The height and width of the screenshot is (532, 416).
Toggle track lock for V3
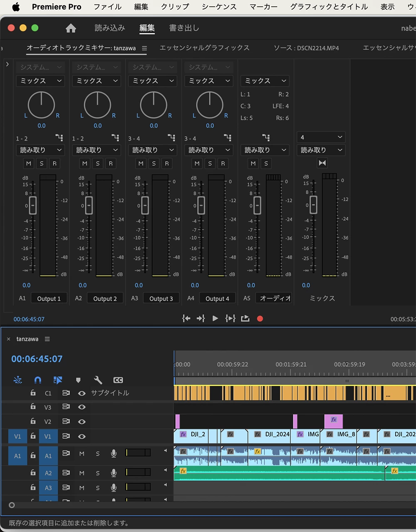(x=33, y=407)
